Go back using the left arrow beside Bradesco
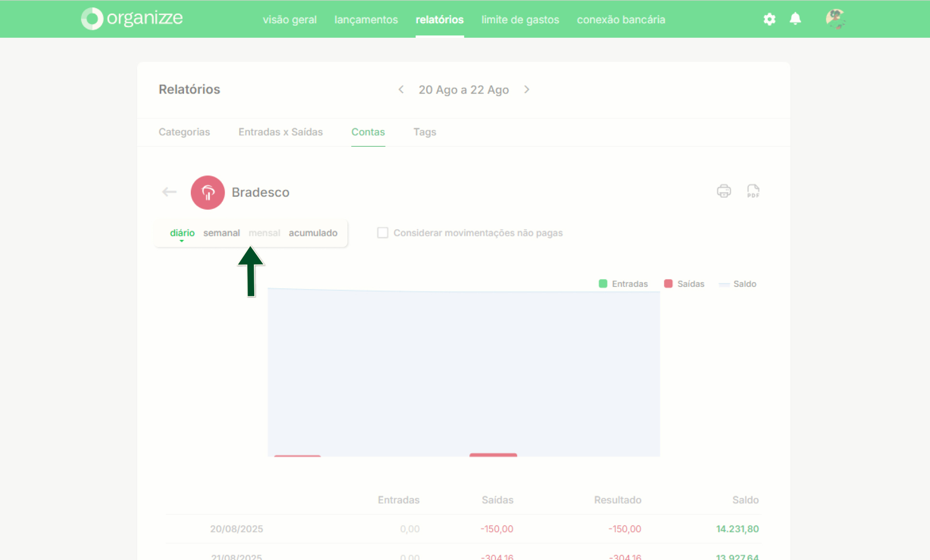930x560 pixels. point(169,192)
